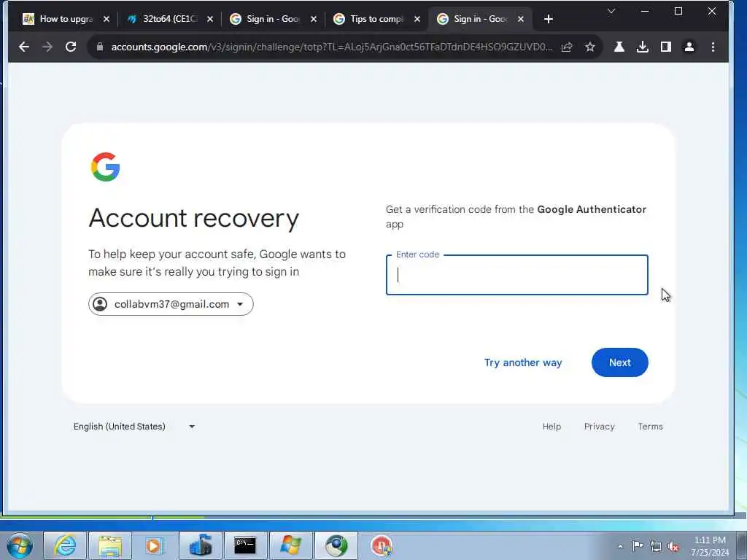This screenshot has height=560, width=747.
Task: Click the padlock site info icon
Action: [x=99, y=47]
